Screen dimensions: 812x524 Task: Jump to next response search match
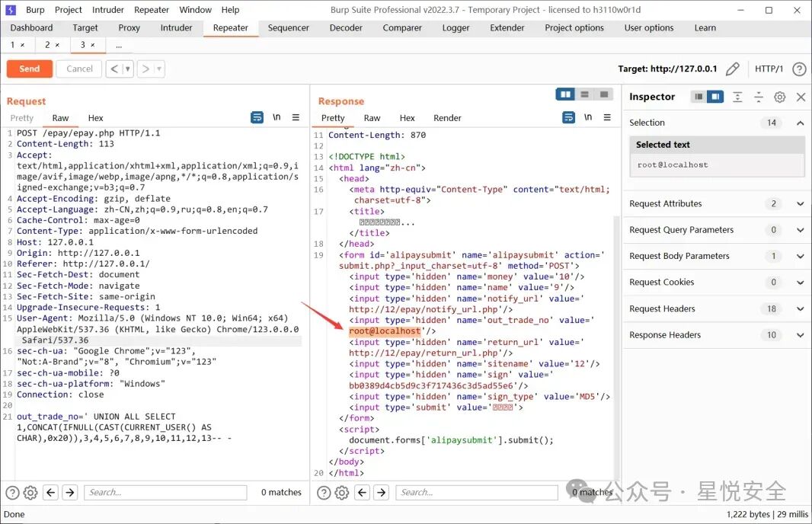[382, 493]
